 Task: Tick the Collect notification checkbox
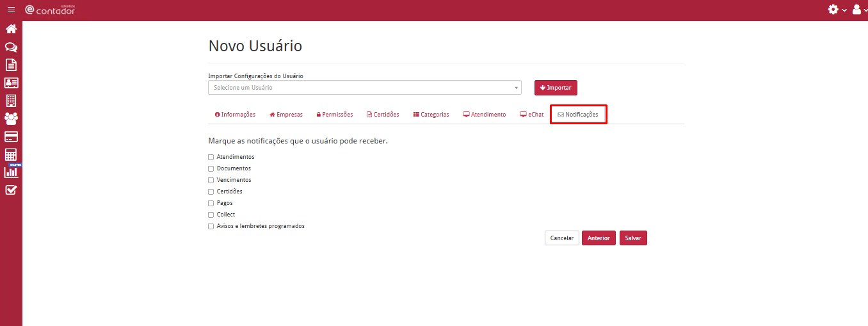(211, 215)
